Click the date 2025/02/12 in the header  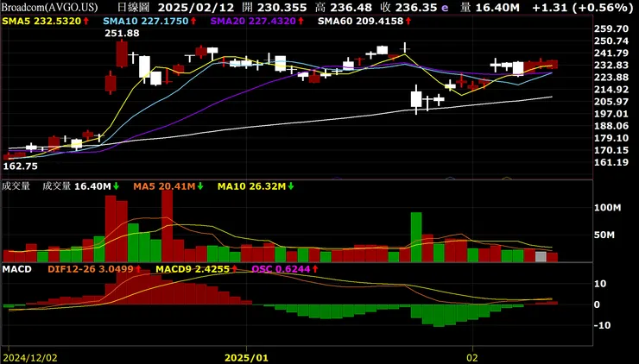(x=196, y=7)
